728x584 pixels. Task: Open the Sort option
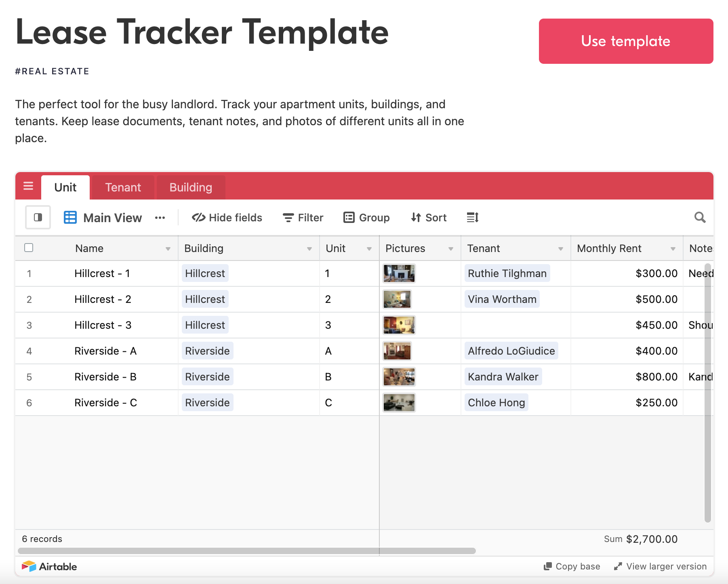tap(429, 218)
